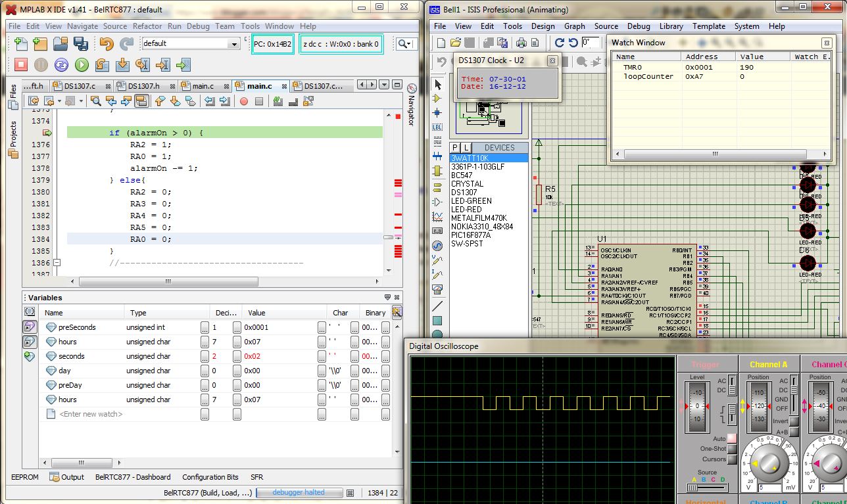Open the project configuration dropdown showing 'default'
847x504 pixels.
pos(234,43)
